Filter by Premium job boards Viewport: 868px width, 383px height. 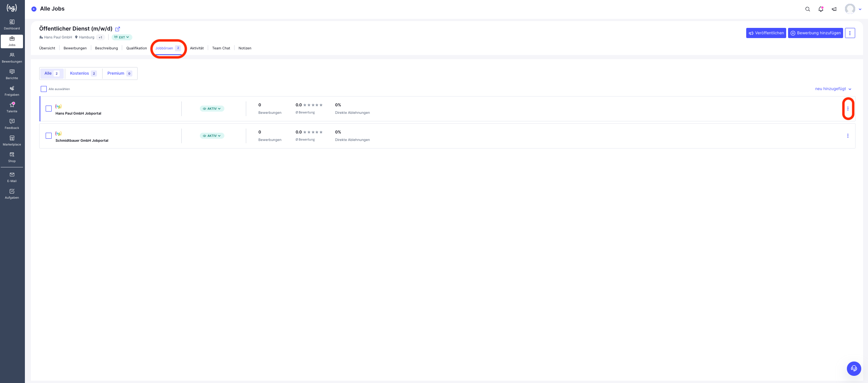tap(120, 74)
